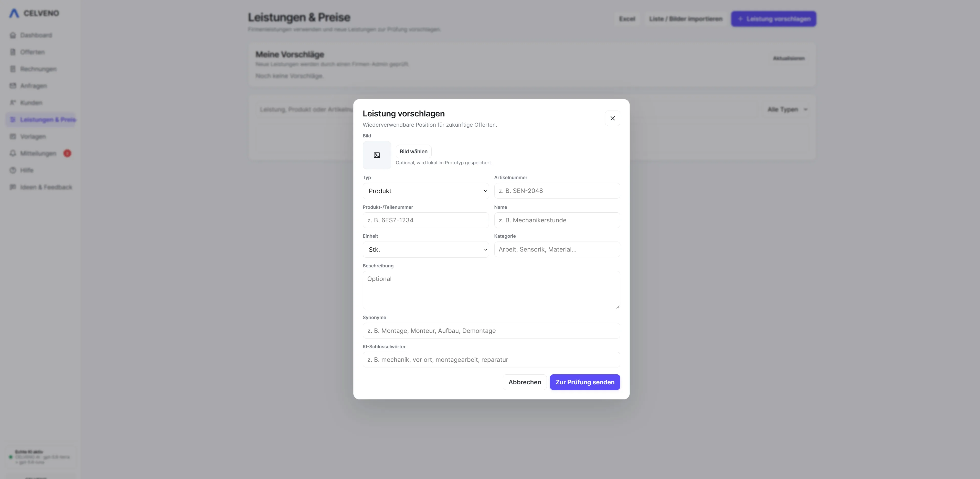Open Mitteilungen bell icon

(13, 153)
